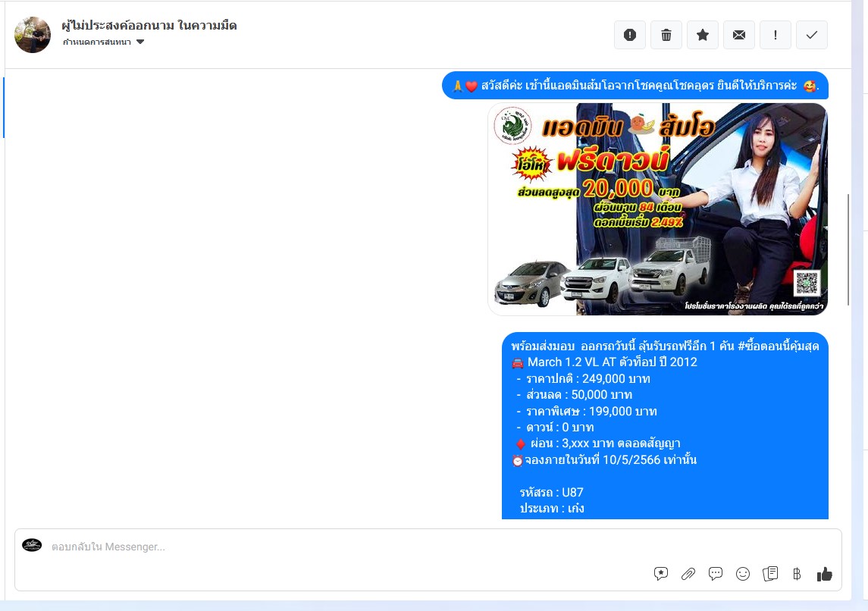Flag conversation for follow-up with exclamation icon
This screenshot has width=868, height=611.
click(x=775, y=35)
